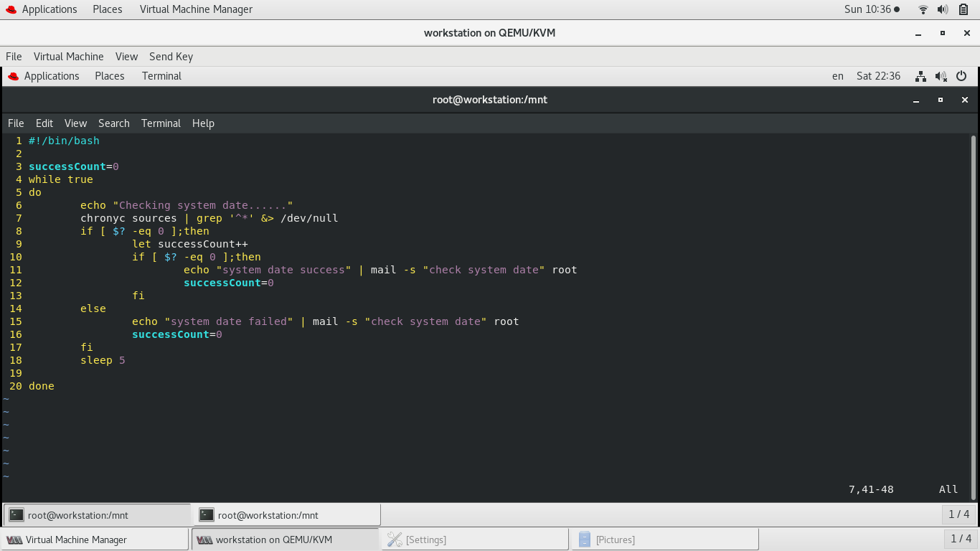Switch to workstation on QEMU/KVM host taskbar item
The width and height of the screenshot is (980, 551).
coord(285,540)
